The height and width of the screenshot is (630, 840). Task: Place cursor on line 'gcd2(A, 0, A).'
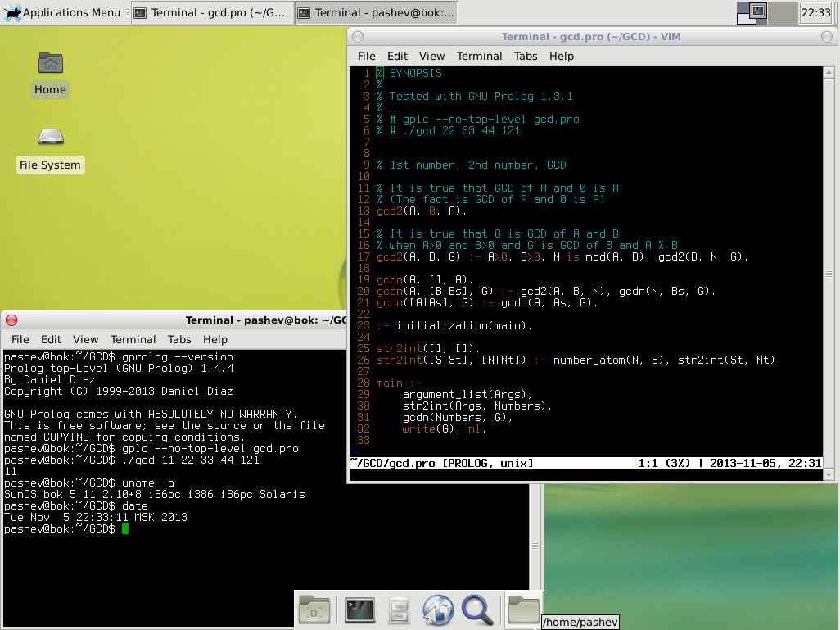click(x=422, y=211)
